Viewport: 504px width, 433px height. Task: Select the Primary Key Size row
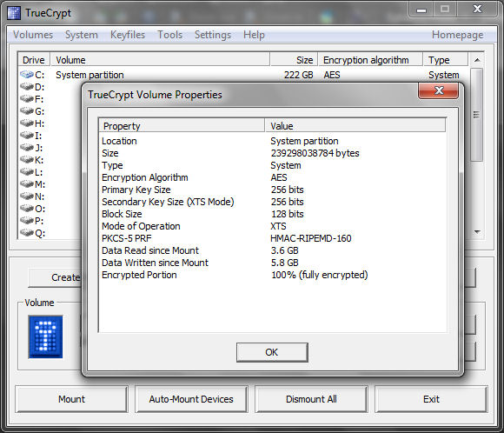pyautogui.click(x=272, y=190)
